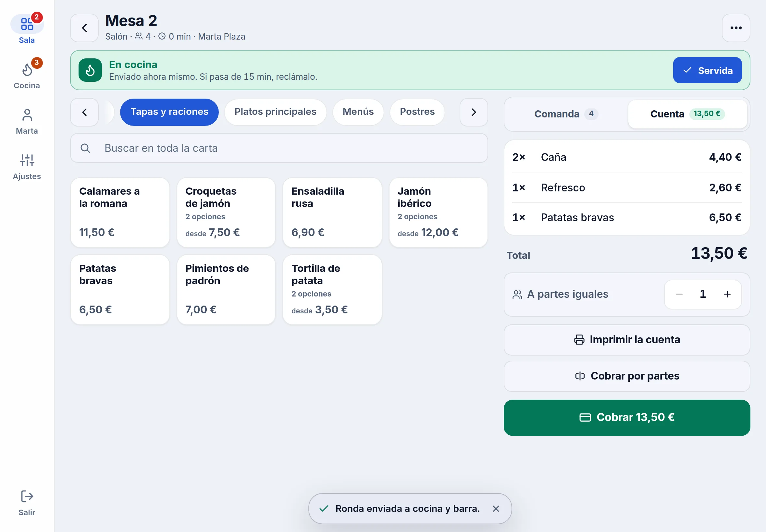Add Jamón ibérico
The image size is (766, 532).
tap(438, 212)
